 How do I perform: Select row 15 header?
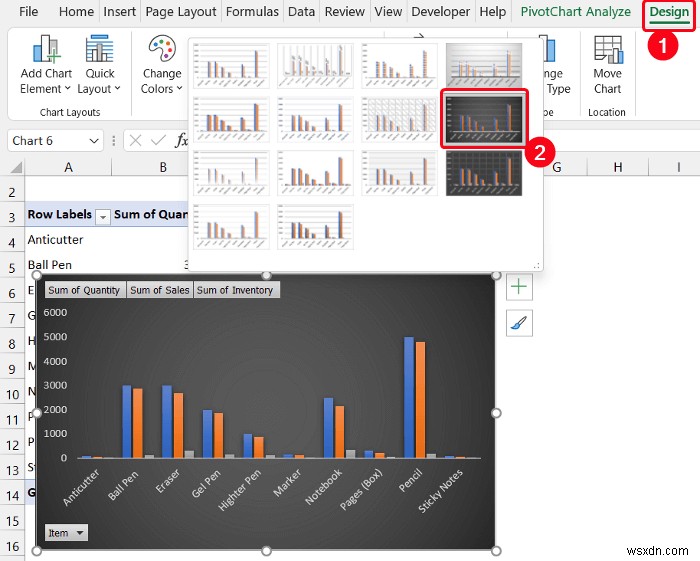coord(12,521)
